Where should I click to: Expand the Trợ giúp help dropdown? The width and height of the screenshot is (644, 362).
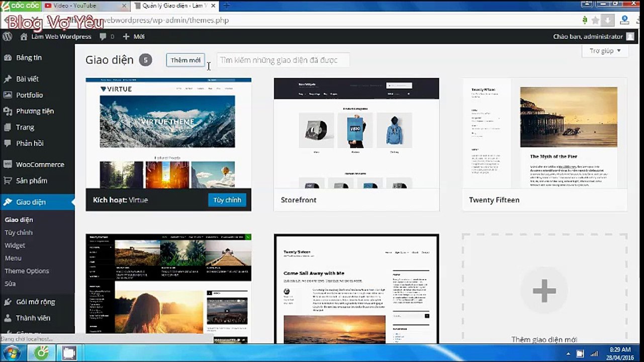[x=605, y=51]
